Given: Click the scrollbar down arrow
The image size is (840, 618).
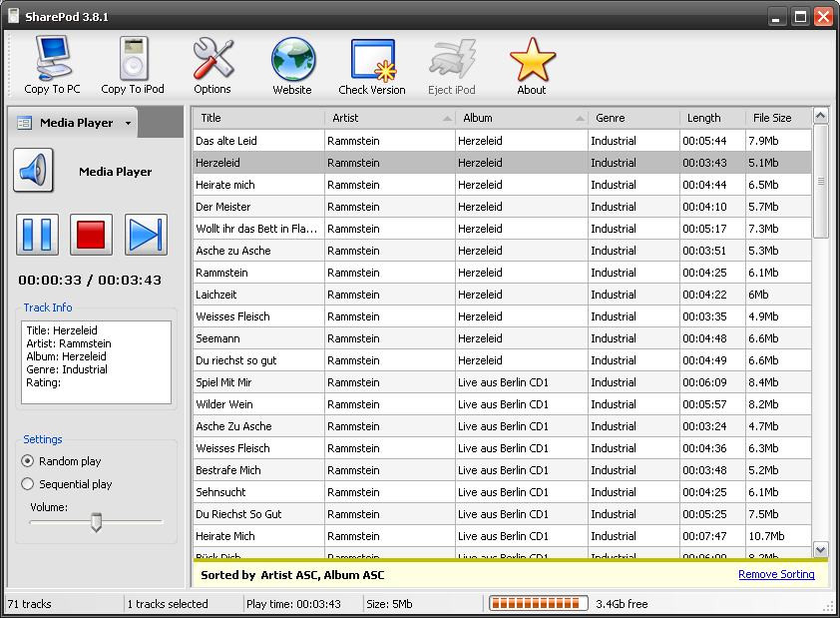Looking at the screenshot, I should point(820,549).
